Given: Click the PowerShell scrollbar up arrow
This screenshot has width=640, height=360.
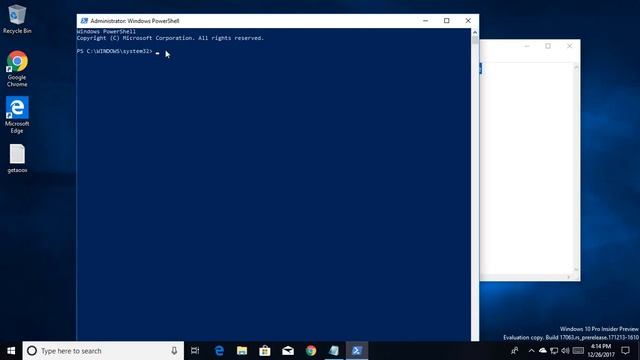Looking at the screenshot, I should (x=475, y=32).
